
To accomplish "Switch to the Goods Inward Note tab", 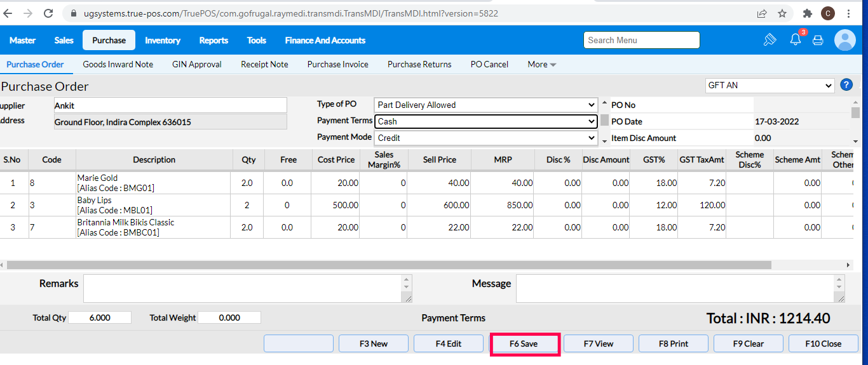I will 118,64.
